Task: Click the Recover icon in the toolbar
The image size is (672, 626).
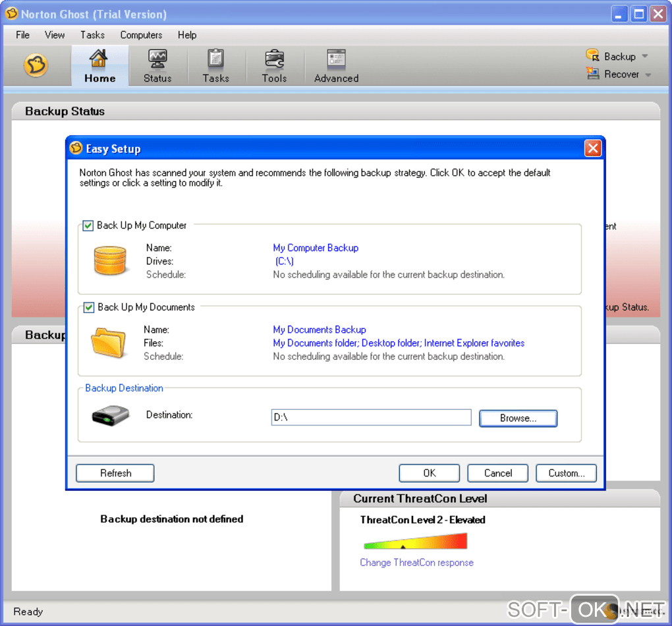Action: pyautogui.click(x=593, y=73)
